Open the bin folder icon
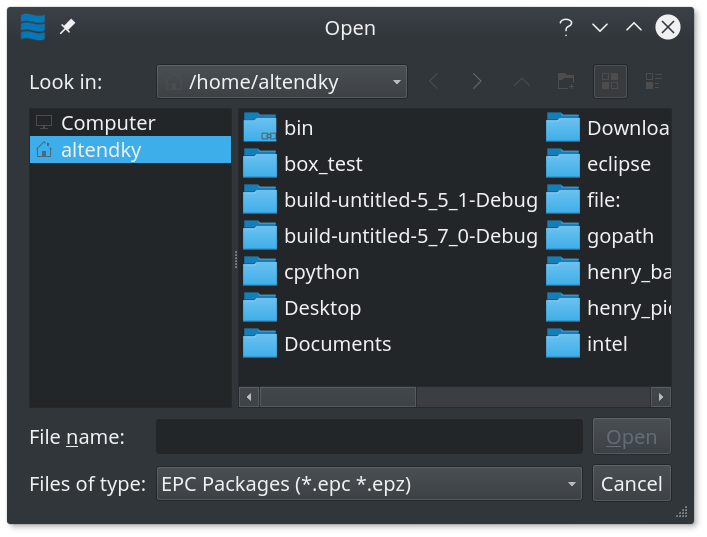 pyautogui.click(x=260, y=128)
